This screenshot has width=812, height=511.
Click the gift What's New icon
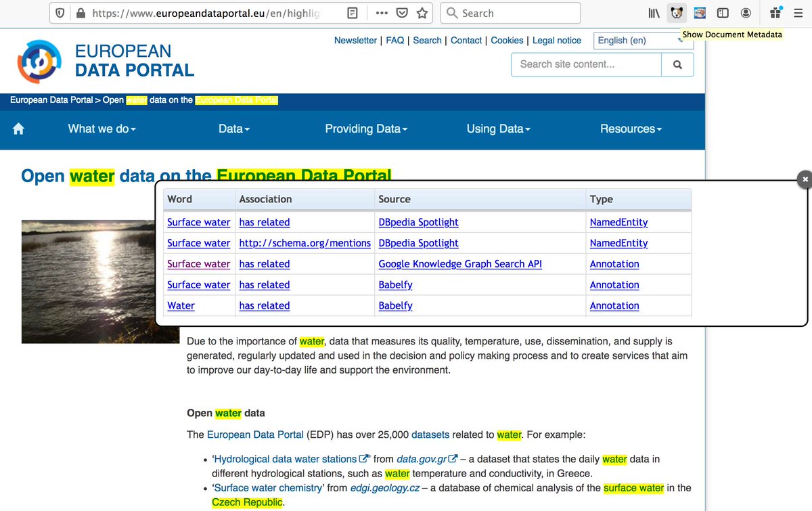pyautogui.click(x=777, y=13)
